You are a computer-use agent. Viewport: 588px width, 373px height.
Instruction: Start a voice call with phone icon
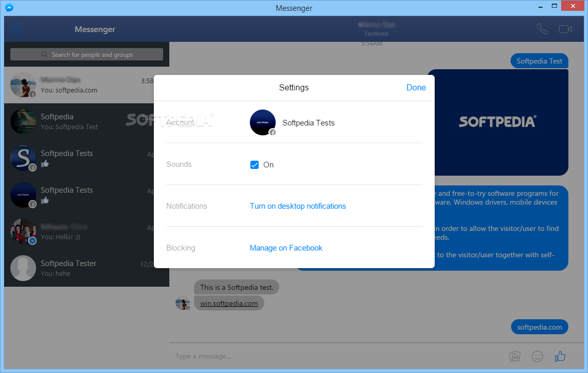[542, 29]
